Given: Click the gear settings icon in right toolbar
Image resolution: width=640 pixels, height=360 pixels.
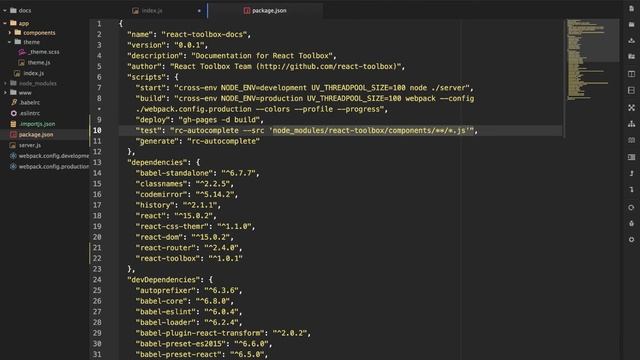Looking at the screenshot, I should (x=631, y=240).
